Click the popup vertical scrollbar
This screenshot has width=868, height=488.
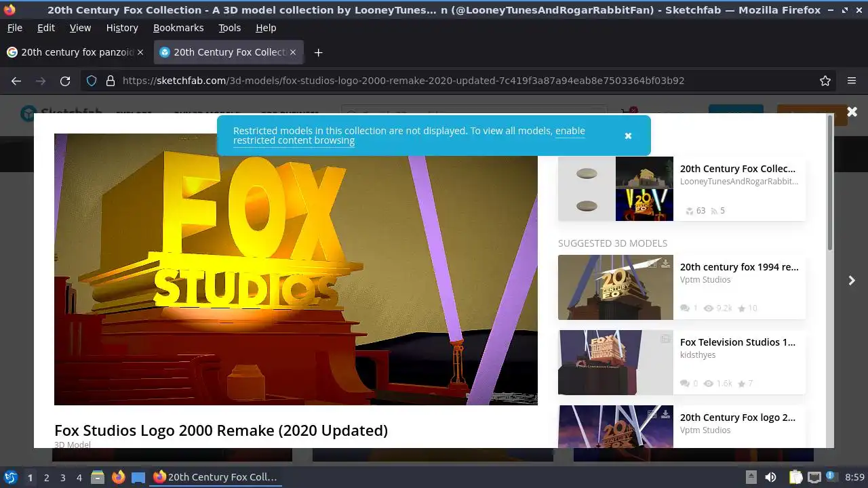tap(830, 183)
